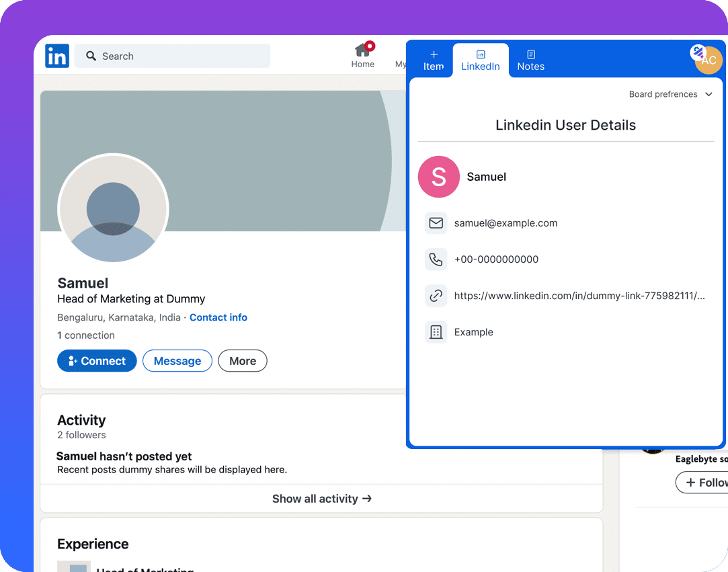Screen dimensions: 728x572
Task: Click the Activity section heading
Action: coord(81,420)
